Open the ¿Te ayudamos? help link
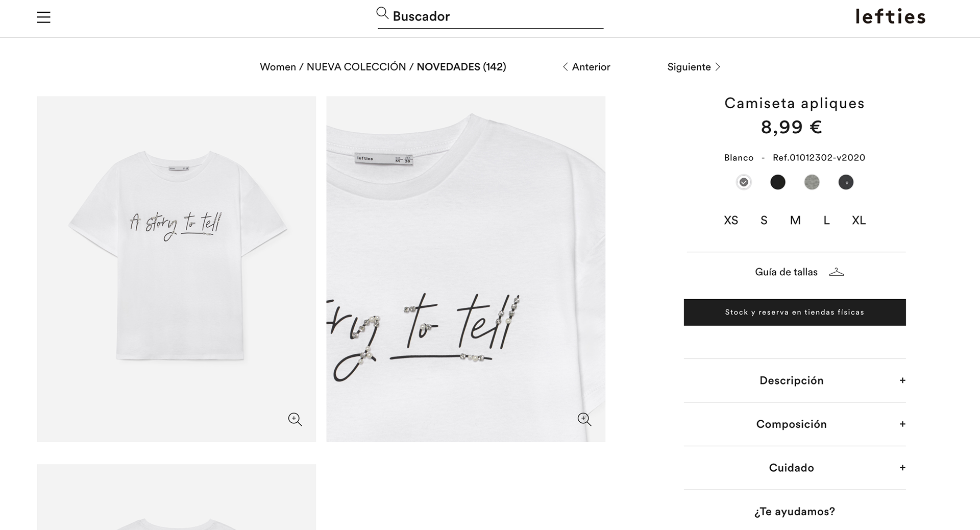Image resolution: width=980 pixels, height=530 pixels. click(x=795, y=512)
